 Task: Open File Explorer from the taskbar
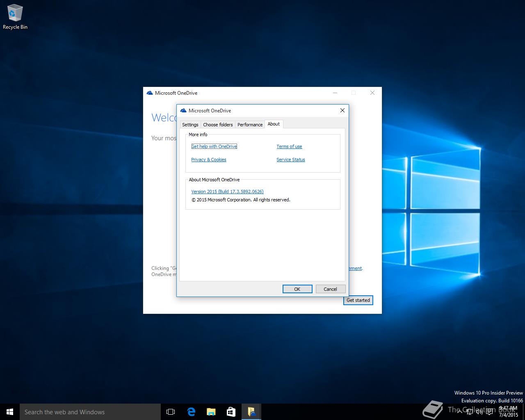coord(211,412)
